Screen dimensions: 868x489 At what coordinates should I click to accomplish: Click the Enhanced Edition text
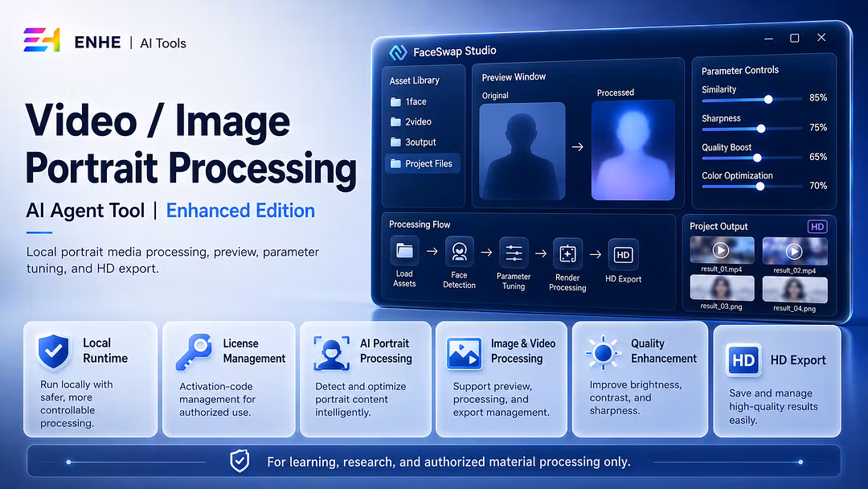[x=240, y=211]
